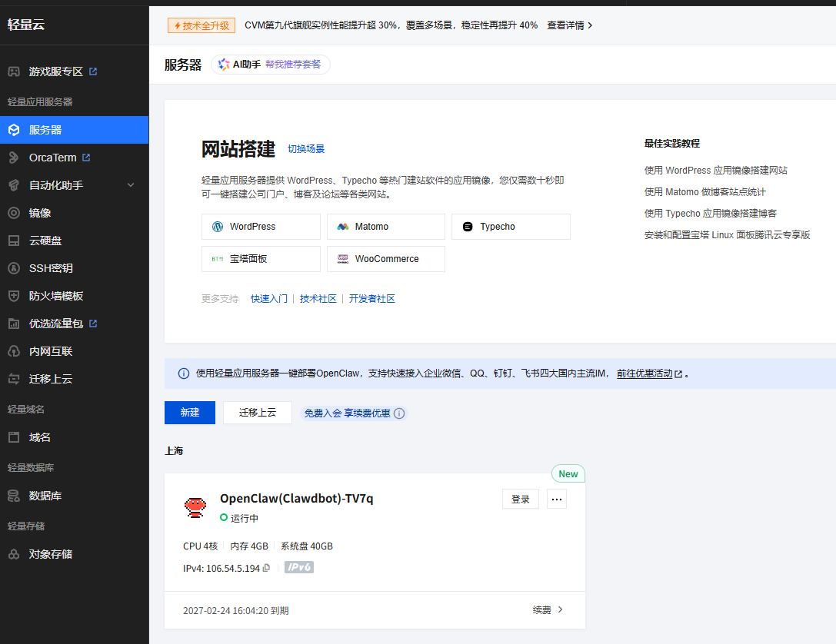Image resolution: width=836 pixels, height=644 pixels.
Task: Click 查看详情 banner link
Action: 566,25
